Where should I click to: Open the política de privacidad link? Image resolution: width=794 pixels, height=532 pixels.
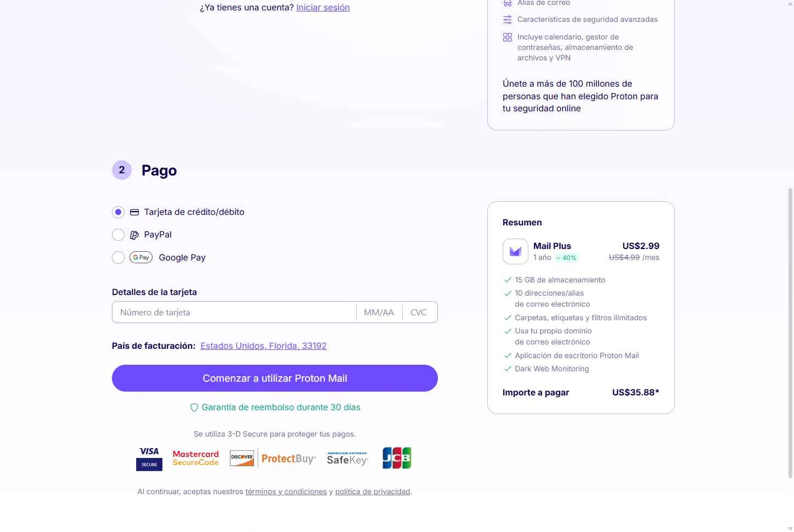(x=373, y=492)
